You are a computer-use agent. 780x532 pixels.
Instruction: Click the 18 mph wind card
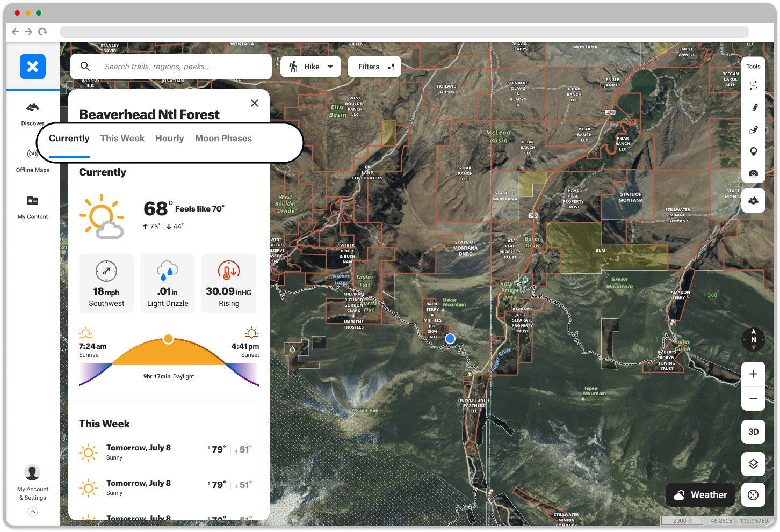point(106,283)
